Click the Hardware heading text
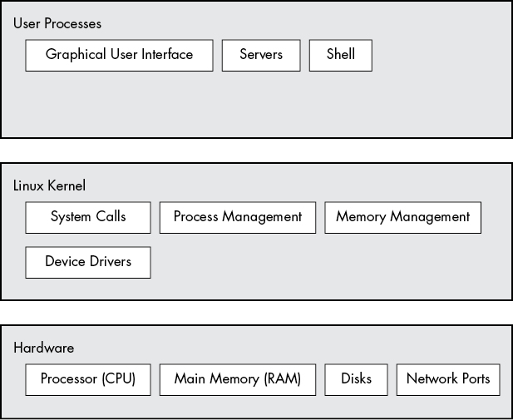Image resolution: width=513 pixels, height=420 pixels. [x=44, y=348]
